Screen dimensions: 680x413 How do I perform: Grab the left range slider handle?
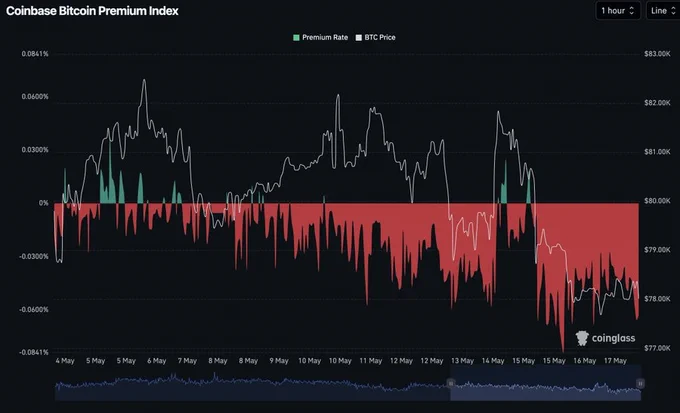coord(451,384)
